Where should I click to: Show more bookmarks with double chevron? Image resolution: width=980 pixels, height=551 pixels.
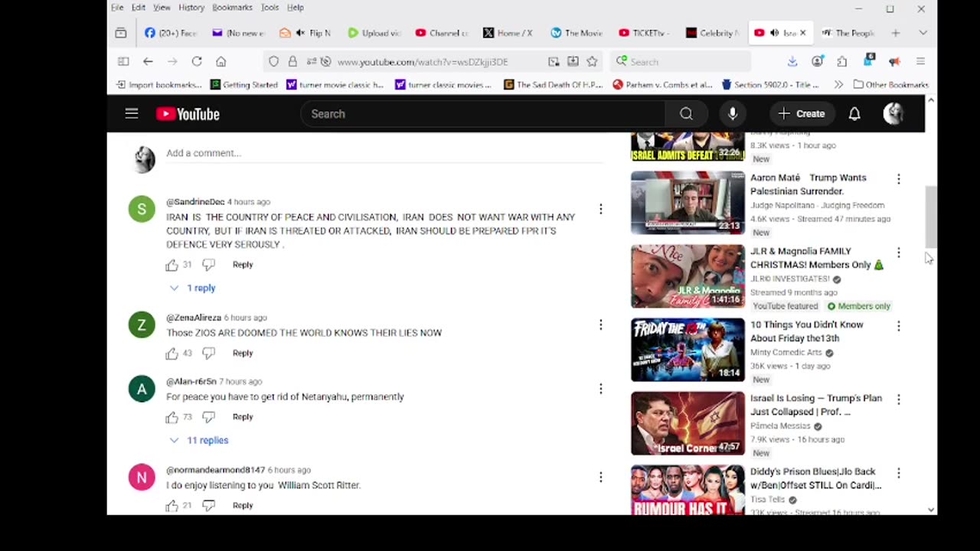[x=839, y=85]
